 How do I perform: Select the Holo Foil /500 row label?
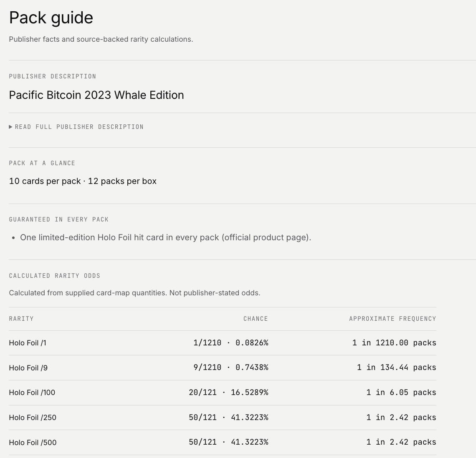[x=33, y=443]
